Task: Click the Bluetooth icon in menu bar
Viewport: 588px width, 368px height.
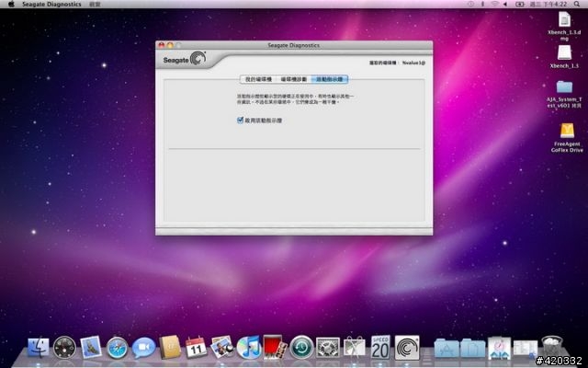Action: click(x=483, y=4)
